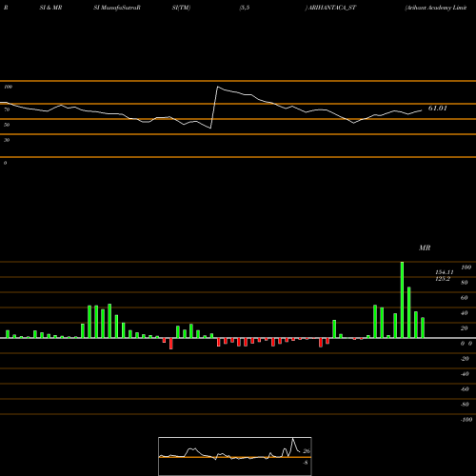
Task: Click the 'SI MunafaSutraR' header text
Action: pos(117,8)
